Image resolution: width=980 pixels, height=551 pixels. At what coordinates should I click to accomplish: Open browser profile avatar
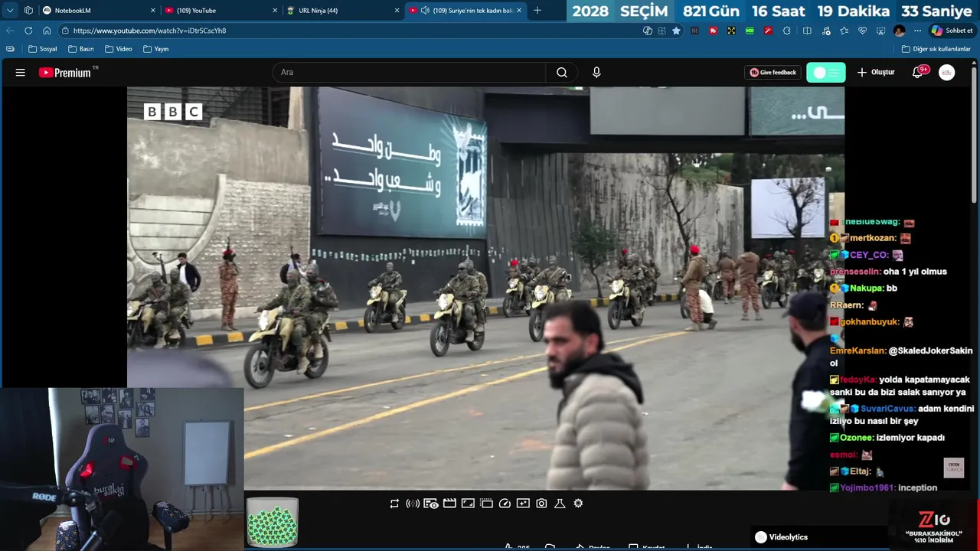(x=899, y=31)
